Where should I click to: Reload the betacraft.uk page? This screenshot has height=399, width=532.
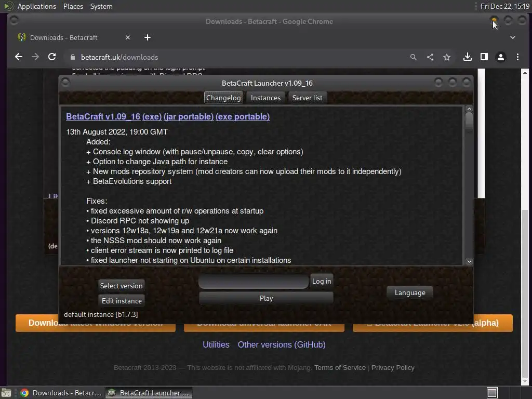pos(52,57)
